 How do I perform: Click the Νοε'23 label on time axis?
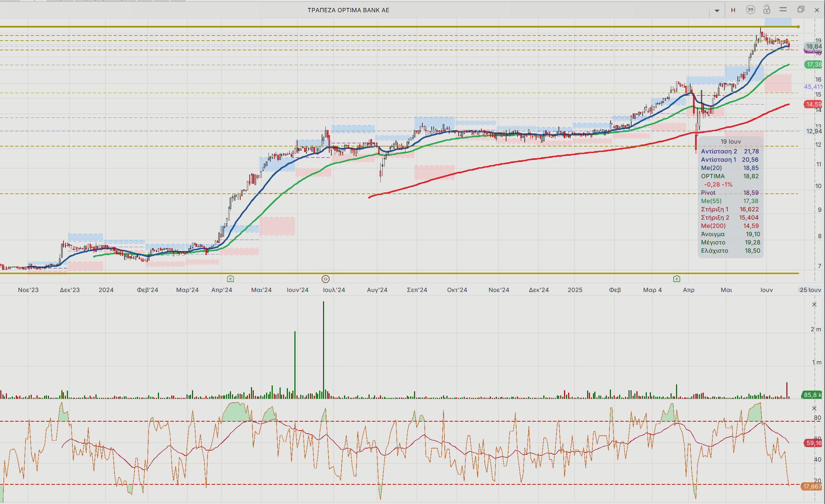tap(28, 290)
